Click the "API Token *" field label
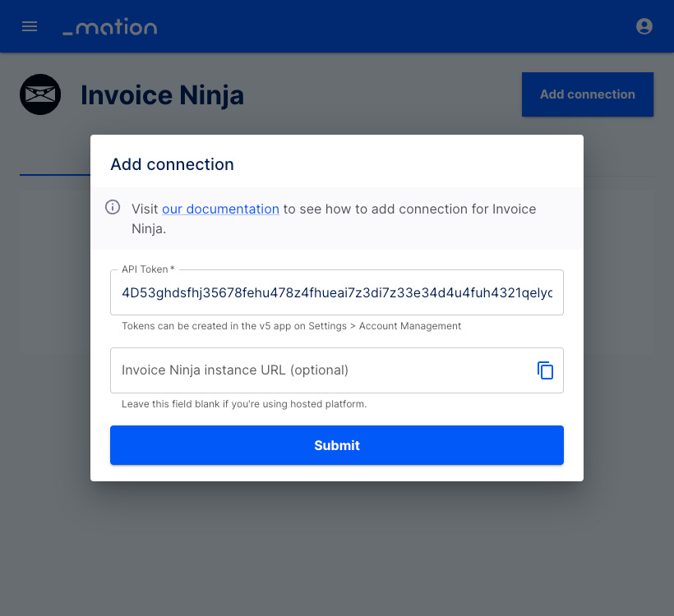Screen dimensions: 674x616 [148, 269]
